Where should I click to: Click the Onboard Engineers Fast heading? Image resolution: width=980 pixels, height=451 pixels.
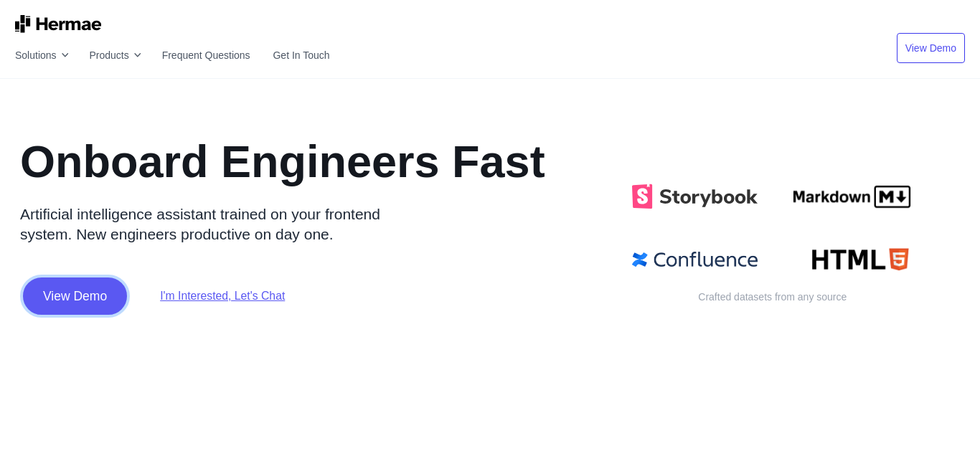coord(283,161)
